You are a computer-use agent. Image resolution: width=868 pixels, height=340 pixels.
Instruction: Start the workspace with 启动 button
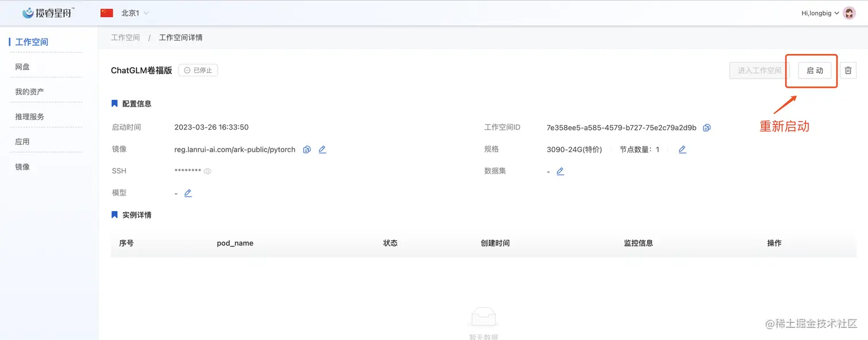(815, 71)
